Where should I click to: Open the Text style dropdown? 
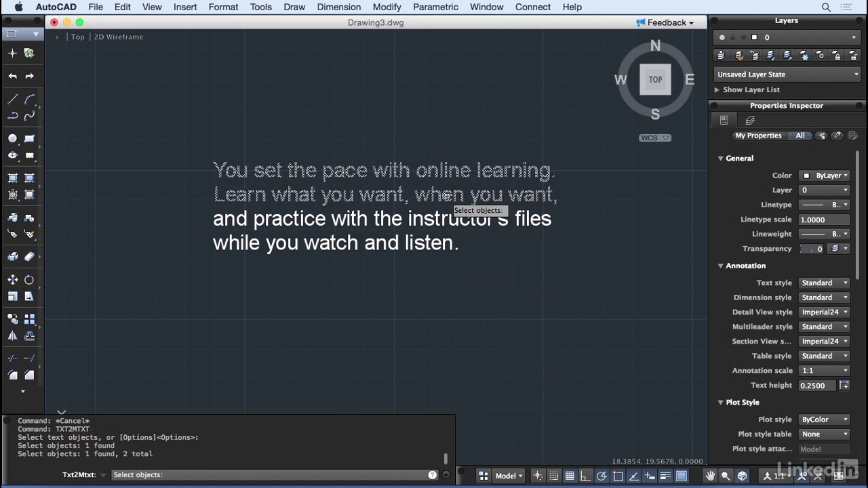[x=824, y=283]
